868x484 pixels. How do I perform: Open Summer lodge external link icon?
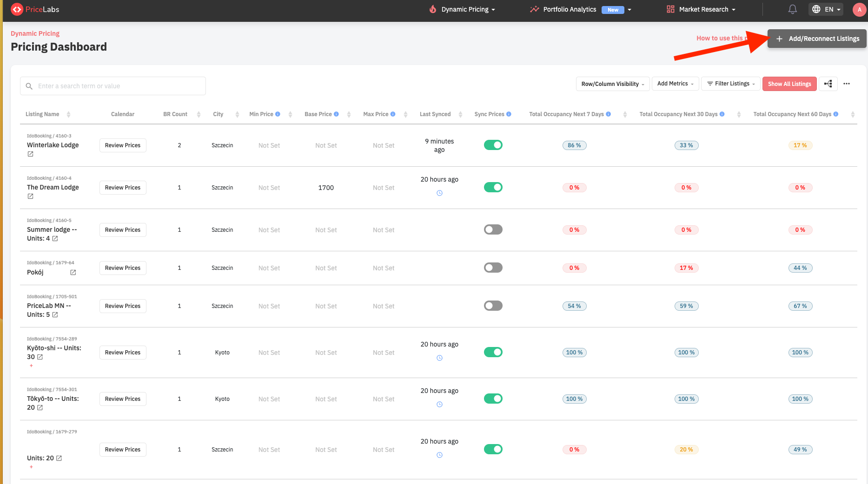55,238
